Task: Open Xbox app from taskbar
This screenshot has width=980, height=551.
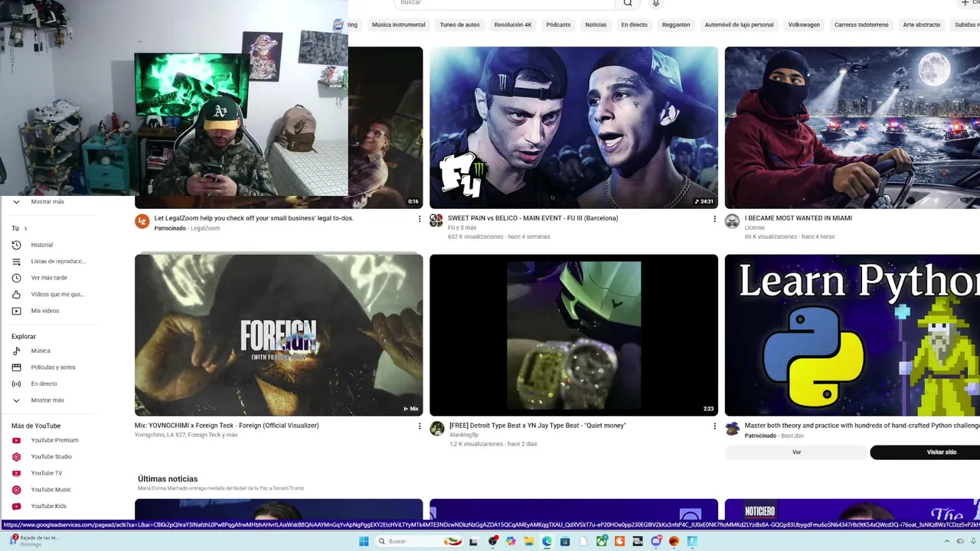Action: (602, 541)
